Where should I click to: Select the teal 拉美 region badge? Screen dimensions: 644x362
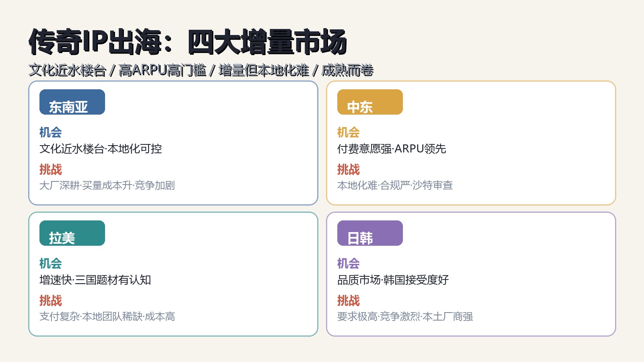[x=72, y=233]
